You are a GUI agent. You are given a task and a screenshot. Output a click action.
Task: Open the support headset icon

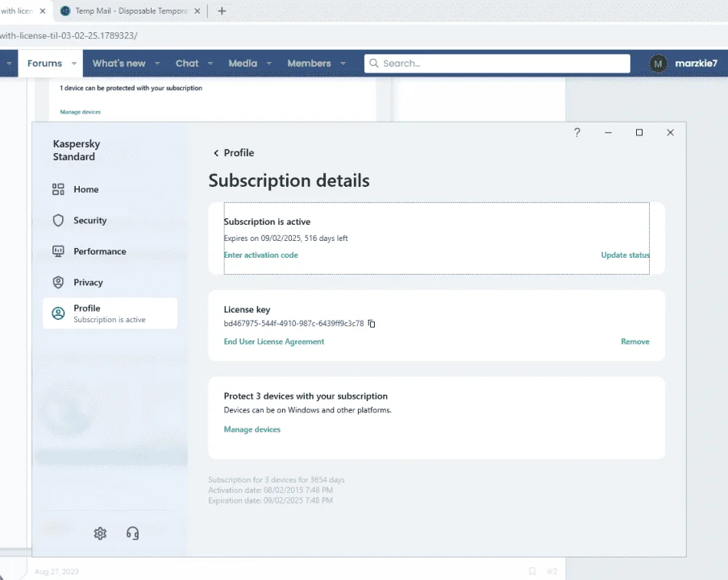pos(132,533)
